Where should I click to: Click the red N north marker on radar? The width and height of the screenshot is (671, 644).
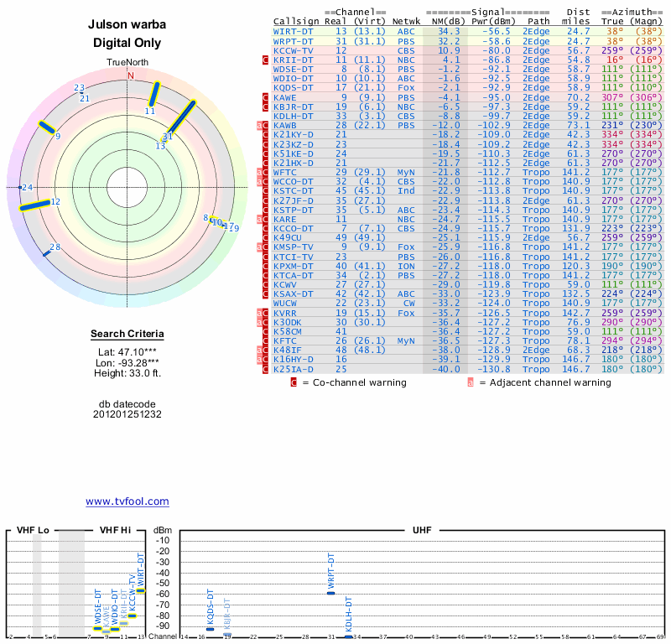click(x=130, y=75)
